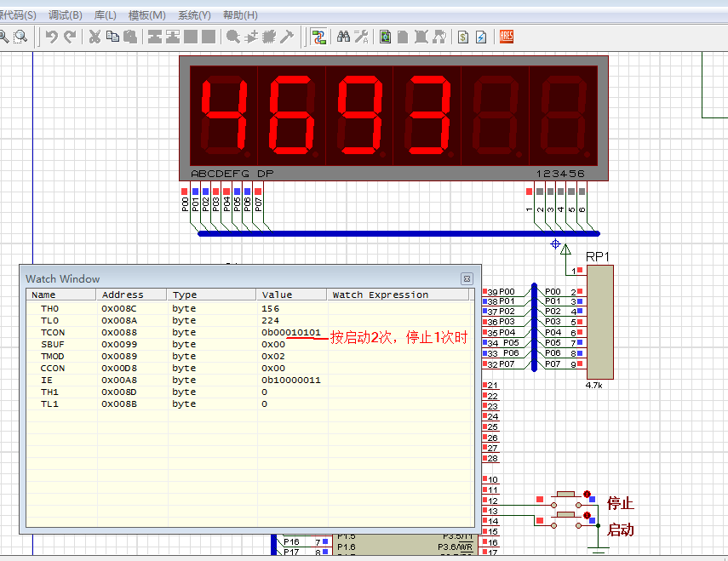Click TCON value 0b00010101

coord(291,333)
